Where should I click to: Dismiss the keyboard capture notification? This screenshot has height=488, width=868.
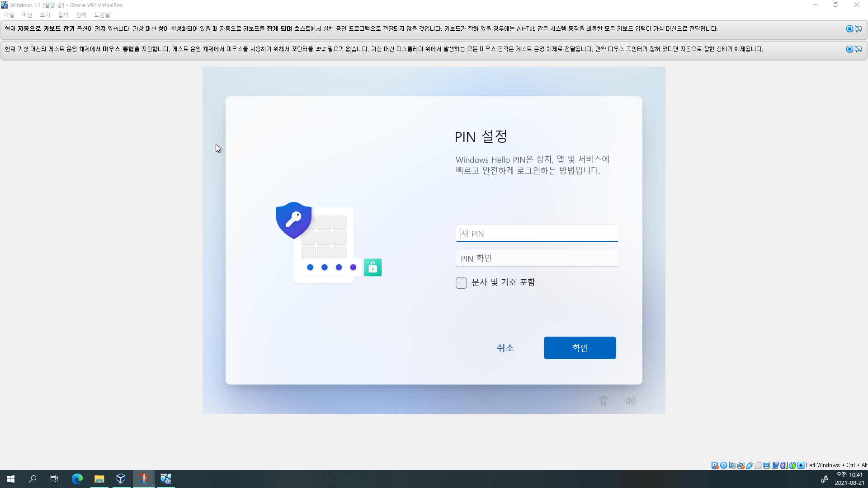pos(849,29)
